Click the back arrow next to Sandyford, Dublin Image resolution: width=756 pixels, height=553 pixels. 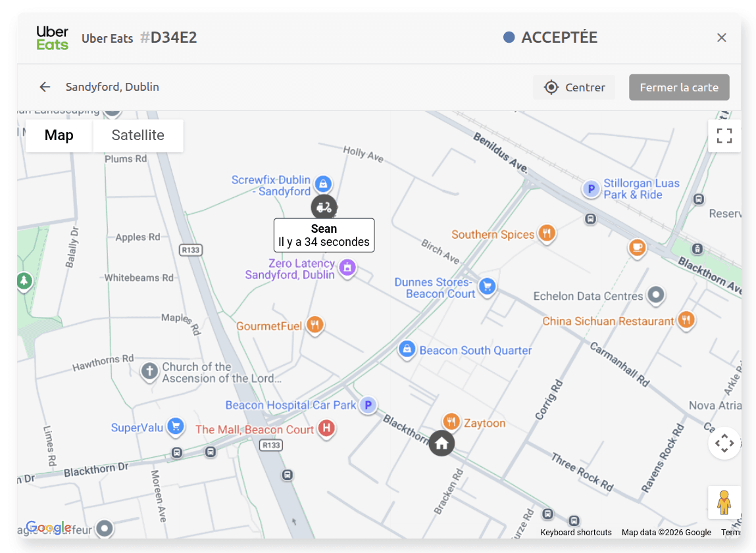pos(44,86)
